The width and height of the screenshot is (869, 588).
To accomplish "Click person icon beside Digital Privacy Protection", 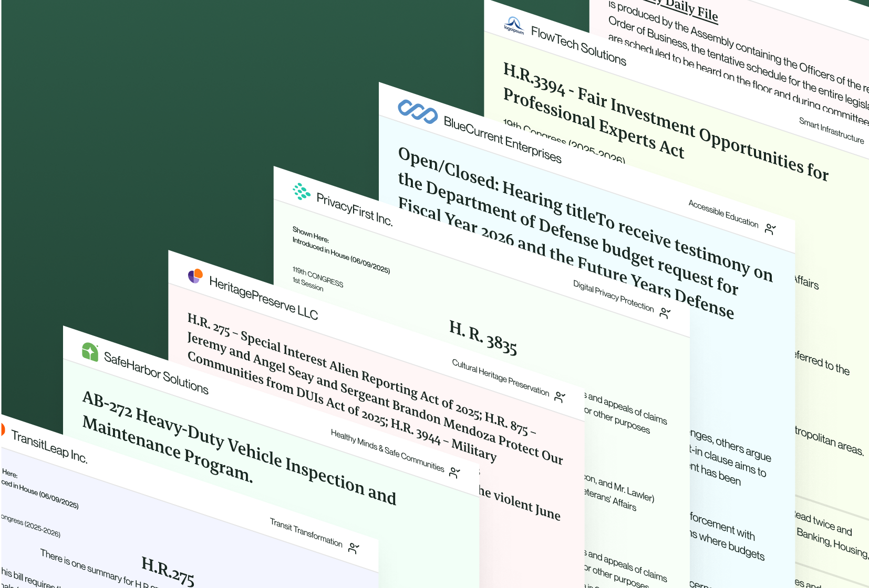I will (x=665, y=313).
